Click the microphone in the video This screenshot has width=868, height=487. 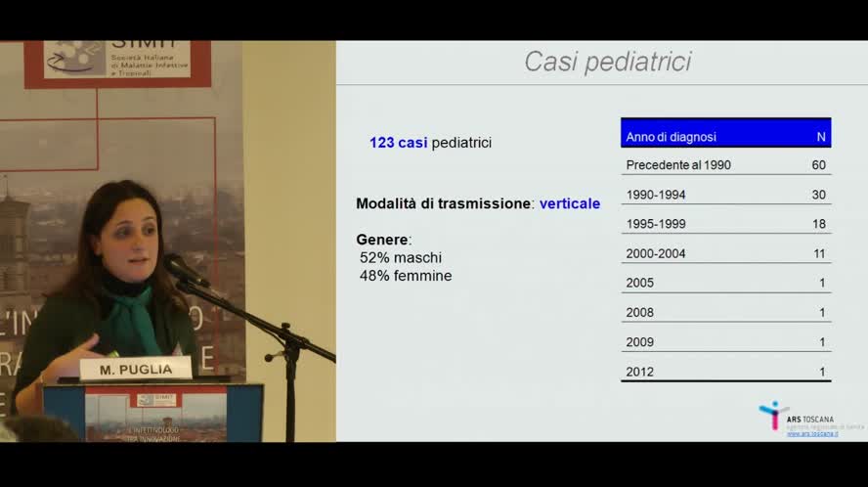point(186,270)
